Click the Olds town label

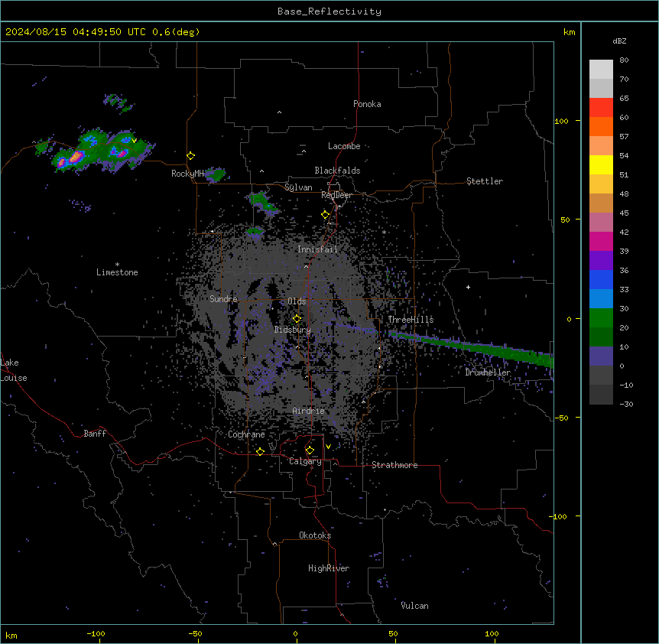pyautogui.click(x=297, y=301)
